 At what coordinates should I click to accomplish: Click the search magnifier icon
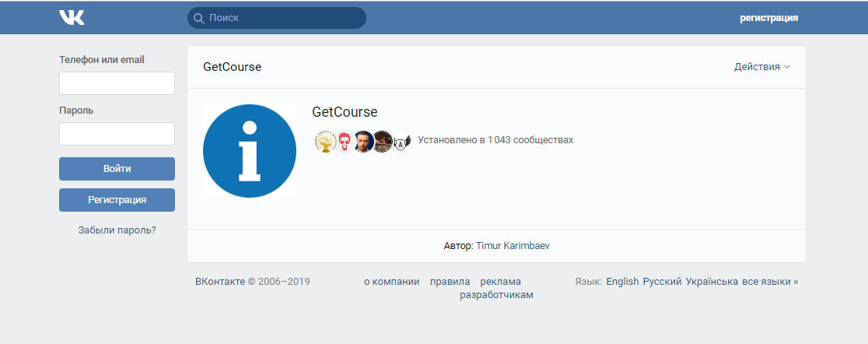pos(199,18)
